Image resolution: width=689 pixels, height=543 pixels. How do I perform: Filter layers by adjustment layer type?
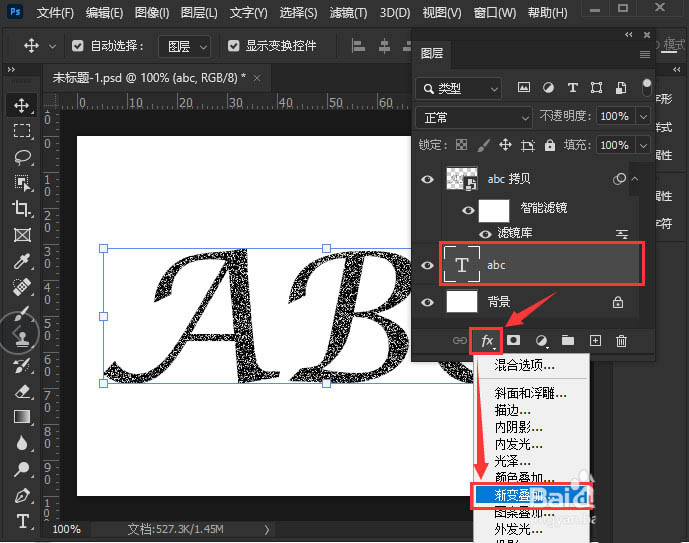click(x=548, y=87)
